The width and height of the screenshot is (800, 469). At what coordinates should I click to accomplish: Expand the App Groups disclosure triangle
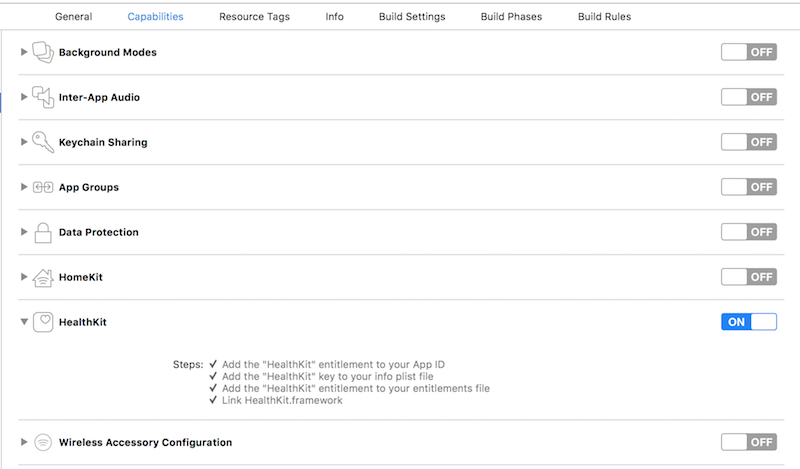coord(24,187)
